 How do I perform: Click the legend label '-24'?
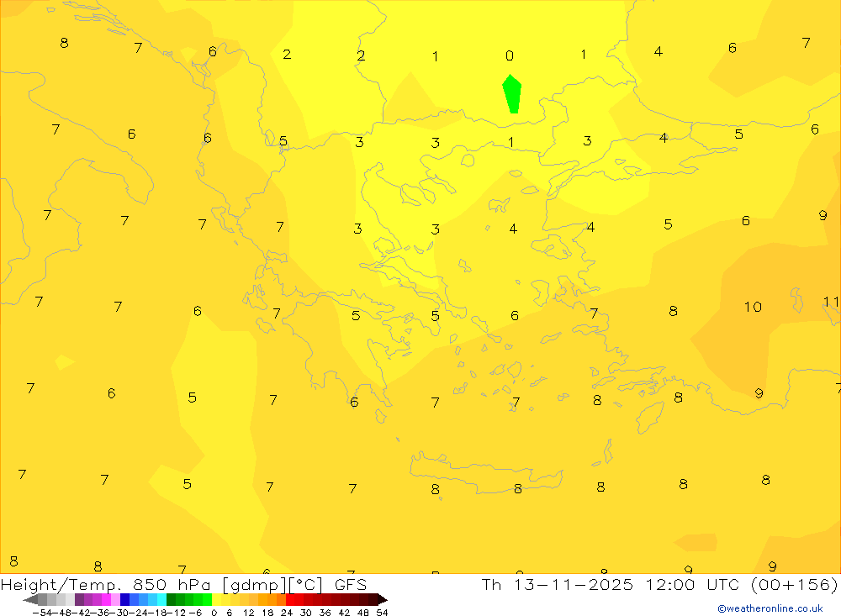(140, 613)
